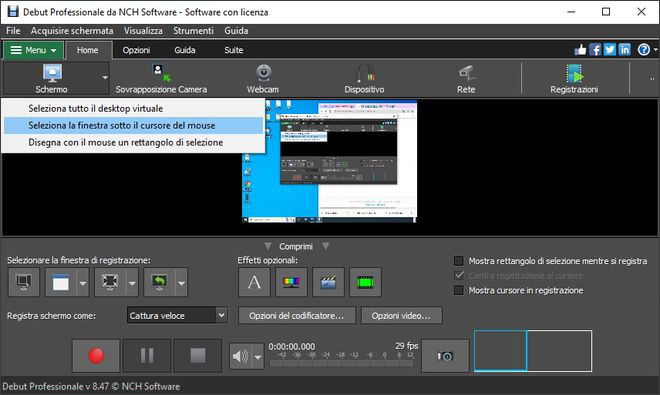Click the audio level meter bar
The height and width of the screenshot is (395, 660).
click(341, 363)
